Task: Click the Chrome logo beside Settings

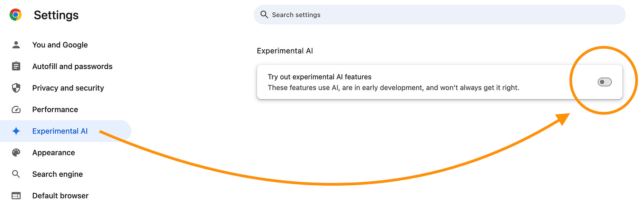Action: (x=15, y=15)
